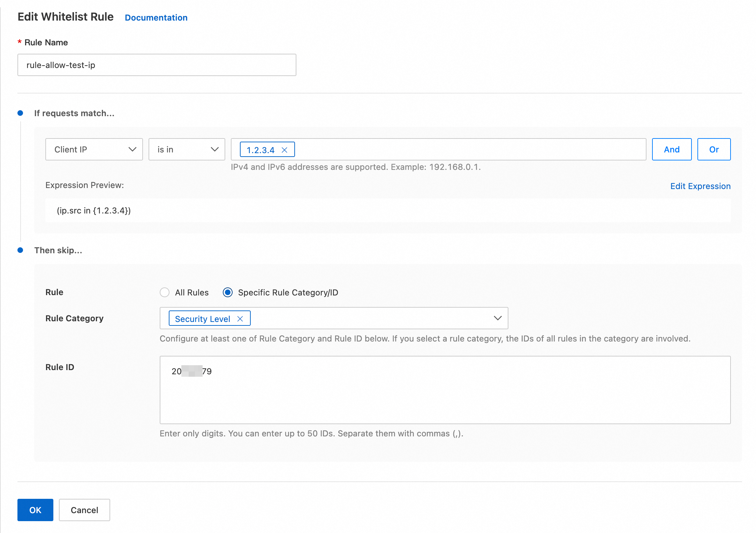Expand Rule Category dropdown arrow
This screenshot has width=756, height=533.
(x=498, y=318)
